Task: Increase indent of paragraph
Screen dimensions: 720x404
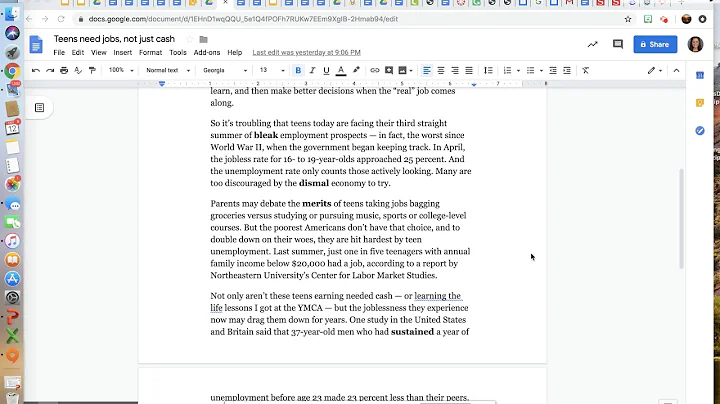Action: point(567,70)
